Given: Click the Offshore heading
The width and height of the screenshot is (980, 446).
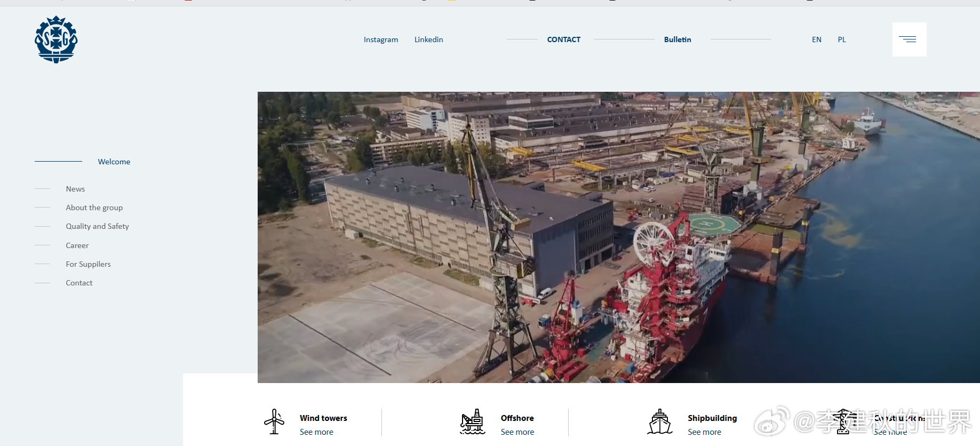Looking at the screenshot, I should pos(517,418).
